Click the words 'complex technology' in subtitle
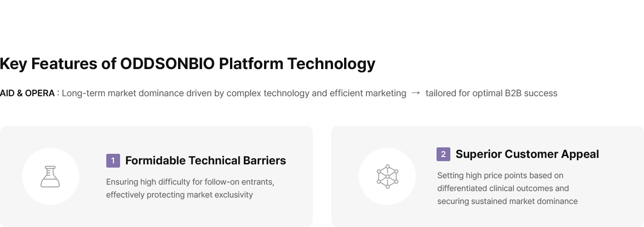 click(268, 93)
